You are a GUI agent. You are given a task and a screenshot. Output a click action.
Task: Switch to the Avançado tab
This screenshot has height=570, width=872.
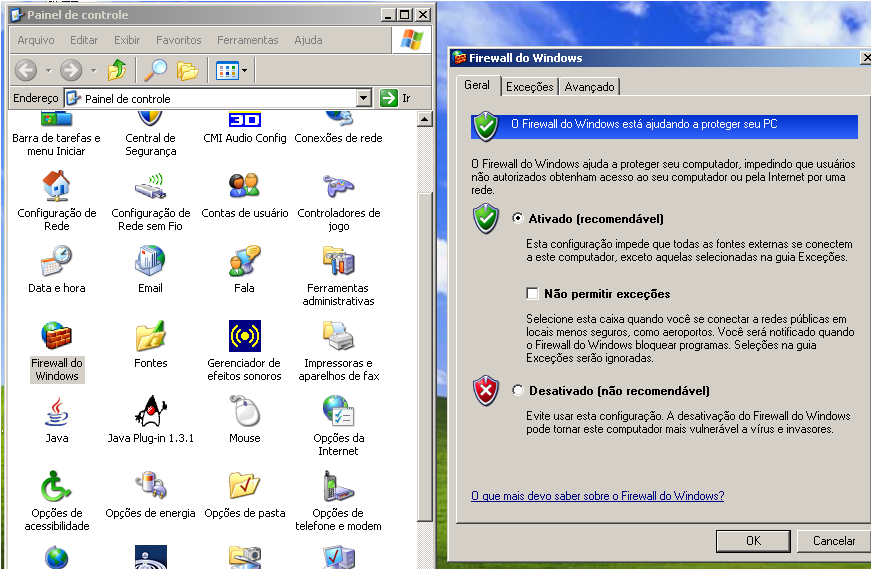589,87
